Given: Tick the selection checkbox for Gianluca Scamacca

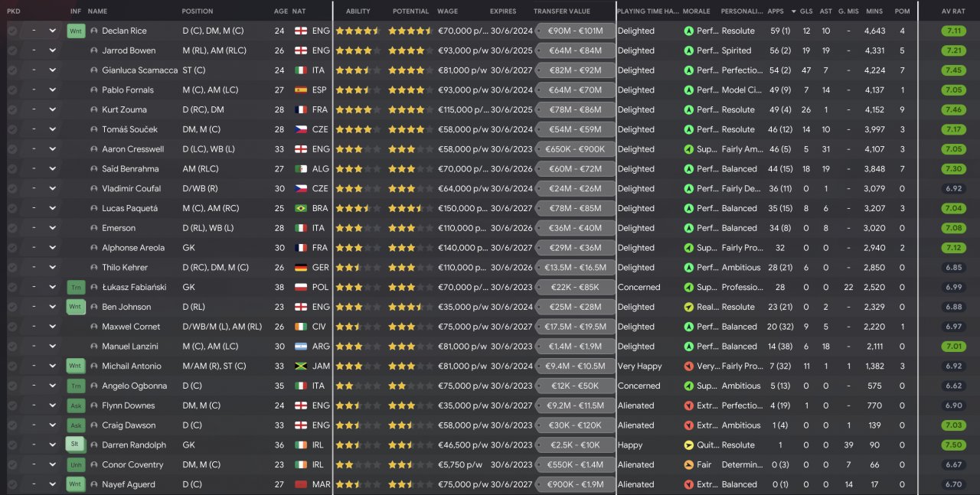Looking at the screenshot, I should (x=12, y=70).
